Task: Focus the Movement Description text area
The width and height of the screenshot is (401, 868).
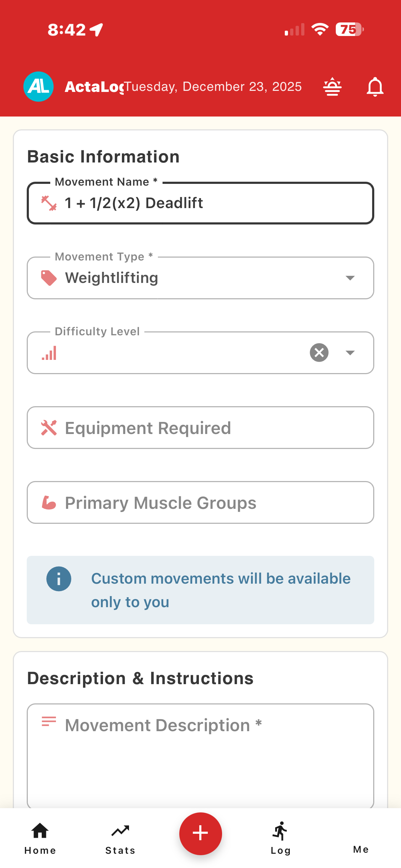Action: click(x=200, y=755)
